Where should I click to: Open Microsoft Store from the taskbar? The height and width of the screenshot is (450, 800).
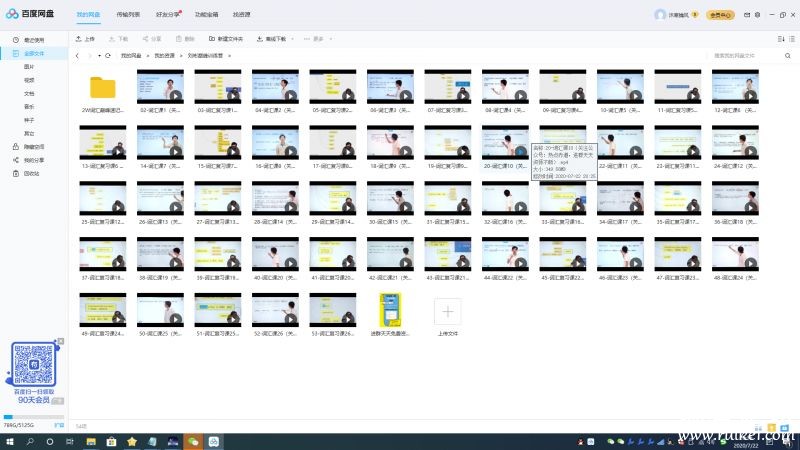(111, 442)
